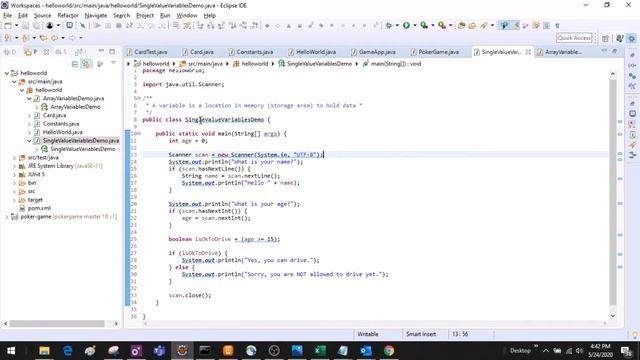Switch to the CardTest.java tab

(150, 52)
